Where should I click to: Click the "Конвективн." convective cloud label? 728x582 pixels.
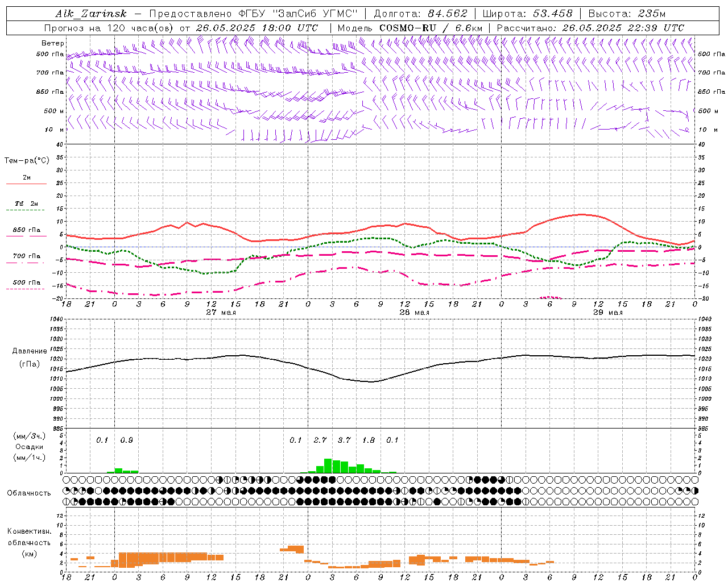point(29,531)
